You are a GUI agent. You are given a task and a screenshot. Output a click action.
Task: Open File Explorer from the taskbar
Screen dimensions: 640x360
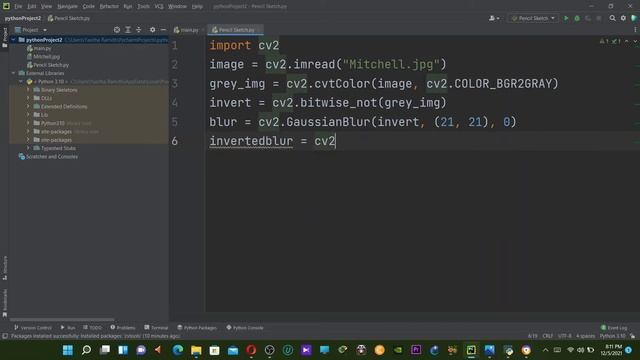tap(196, 350)
